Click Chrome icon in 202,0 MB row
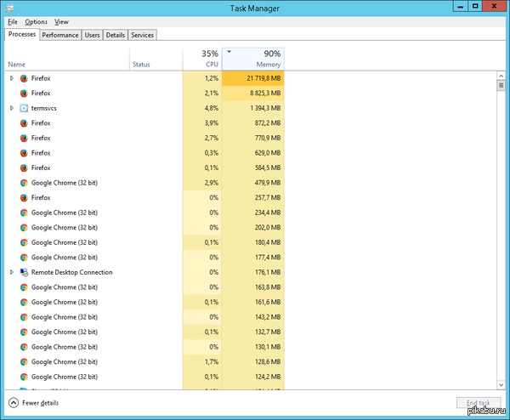 click(x=24, y=228)
